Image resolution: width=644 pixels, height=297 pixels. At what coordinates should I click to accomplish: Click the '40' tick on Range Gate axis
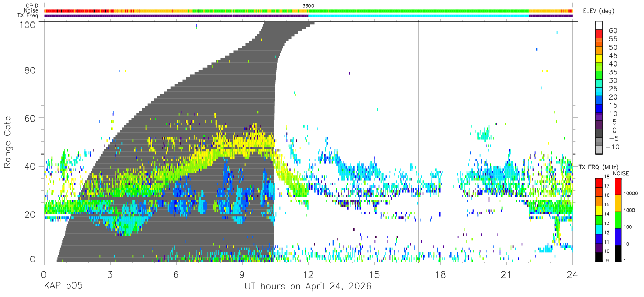click(30, 166)
